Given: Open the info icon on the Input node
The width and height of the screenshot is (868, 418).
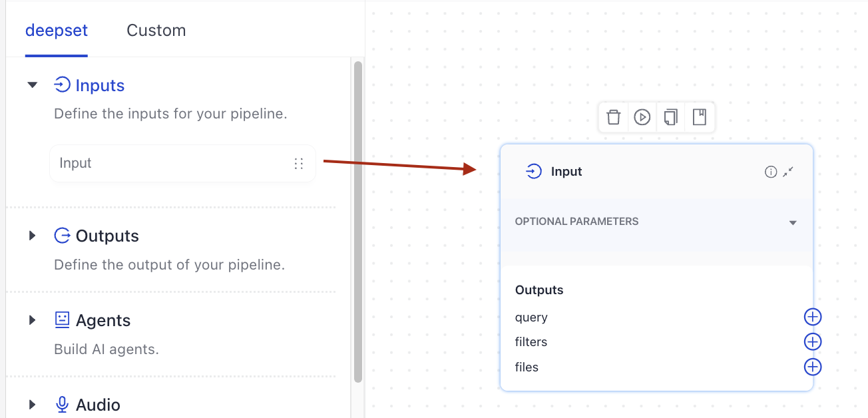Looking at the screenshot, I should [x=770, y=171].
